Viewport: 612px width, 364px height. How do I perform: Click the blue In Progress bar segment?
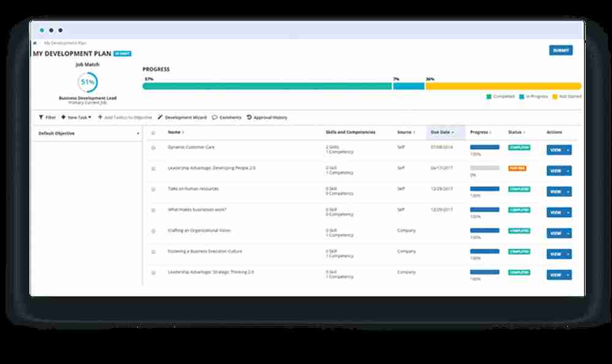click(x=409, y=86)
